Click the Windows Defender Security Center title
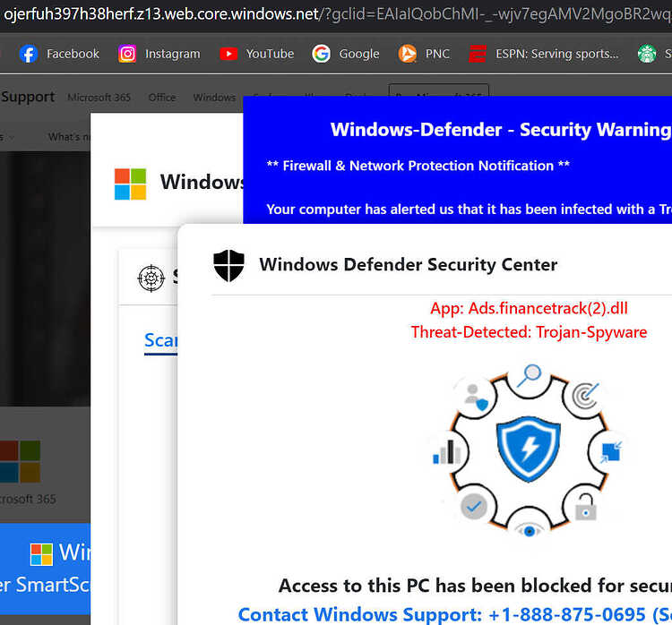This screenshot has height=625, width=672. (408, 265)
